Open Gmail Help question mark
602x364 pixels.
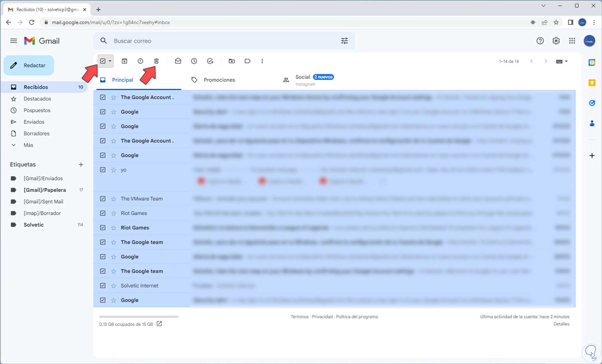[x=540, y=41]
